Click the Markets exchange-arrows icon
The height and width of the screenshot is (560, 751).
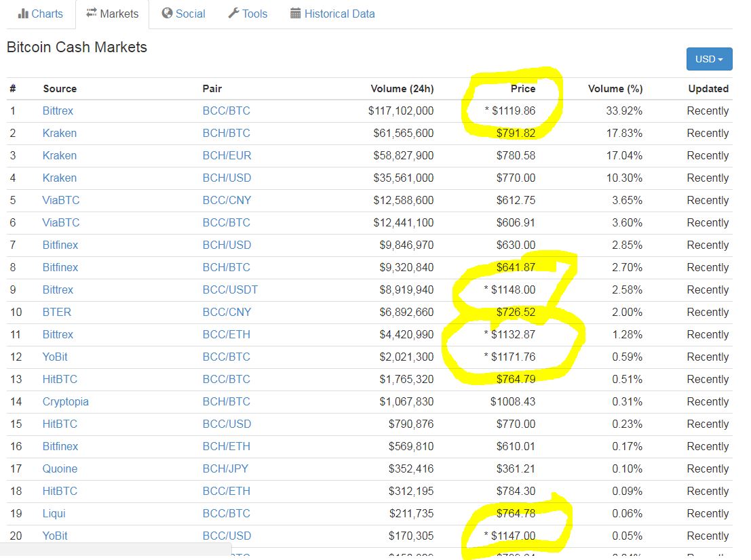coord(91,14)
